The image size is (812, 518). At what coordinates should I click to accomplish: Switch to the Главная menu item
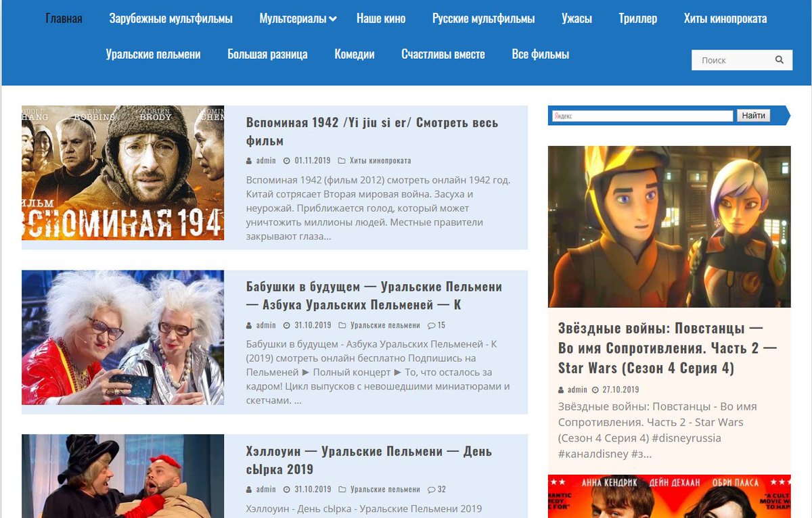(x=63, y=18)
